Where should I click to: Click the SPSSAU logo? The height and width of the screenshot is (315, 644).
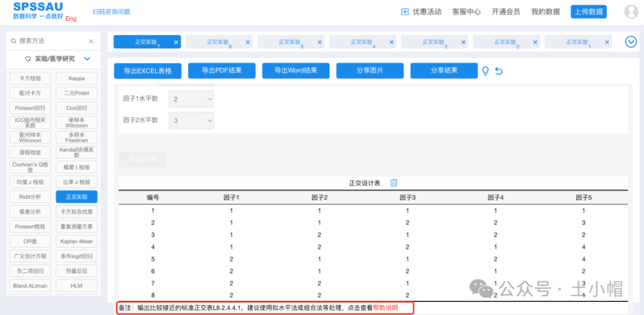[x=38, y=11]
